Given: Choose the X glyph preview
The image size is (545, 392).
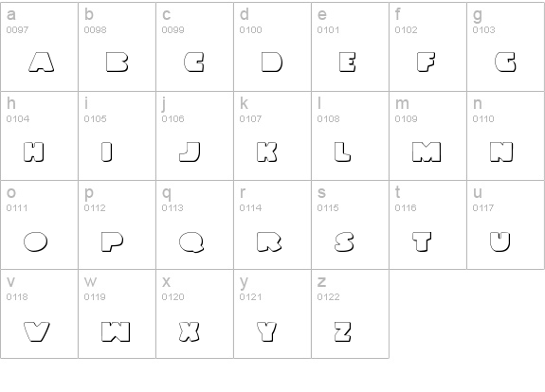Looking at the screenshot, I should 190,331.
